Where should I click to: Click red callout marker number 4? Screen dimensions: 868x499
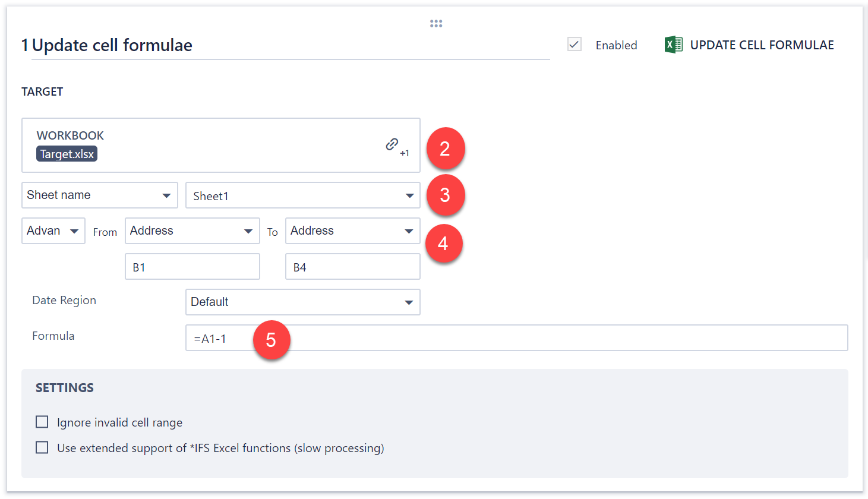pyautogui.click(x=443, y=244)
